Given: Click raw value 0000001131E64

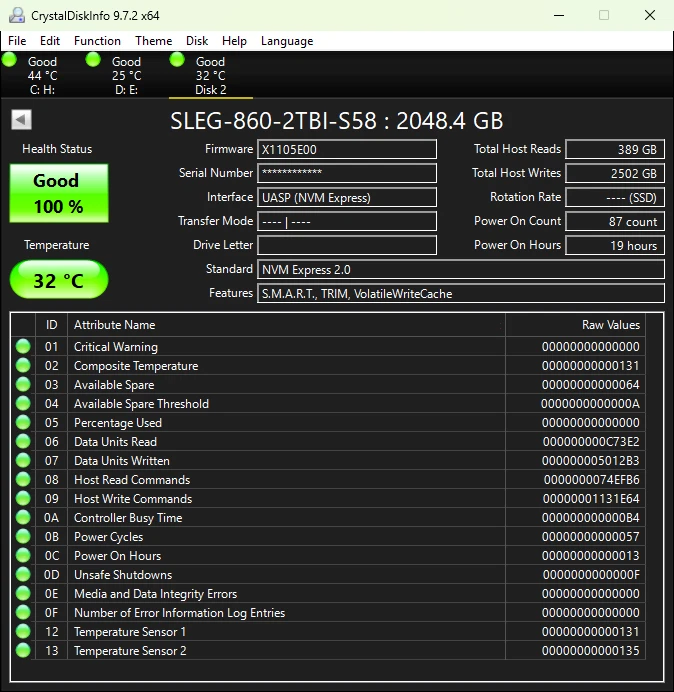Looking at the screenshot, I should (591, 499).
